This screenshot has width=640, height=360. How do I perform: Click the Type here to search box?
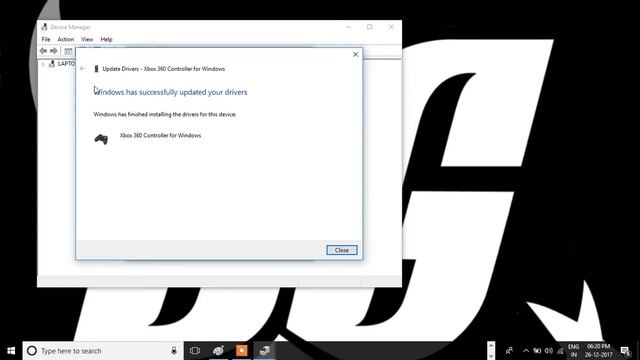[x=103, y=351]
